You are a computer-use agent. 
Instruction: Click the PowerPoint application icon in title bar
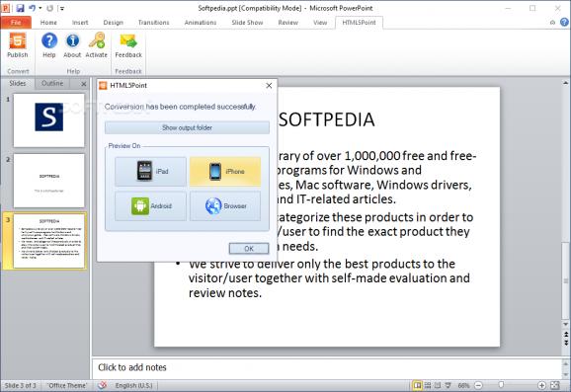tap(6, 8)
